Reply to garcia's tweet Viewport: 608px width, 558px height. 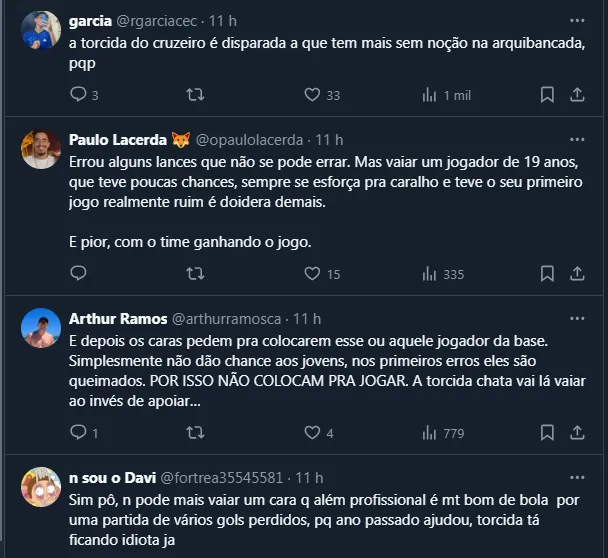click(79, 95)
